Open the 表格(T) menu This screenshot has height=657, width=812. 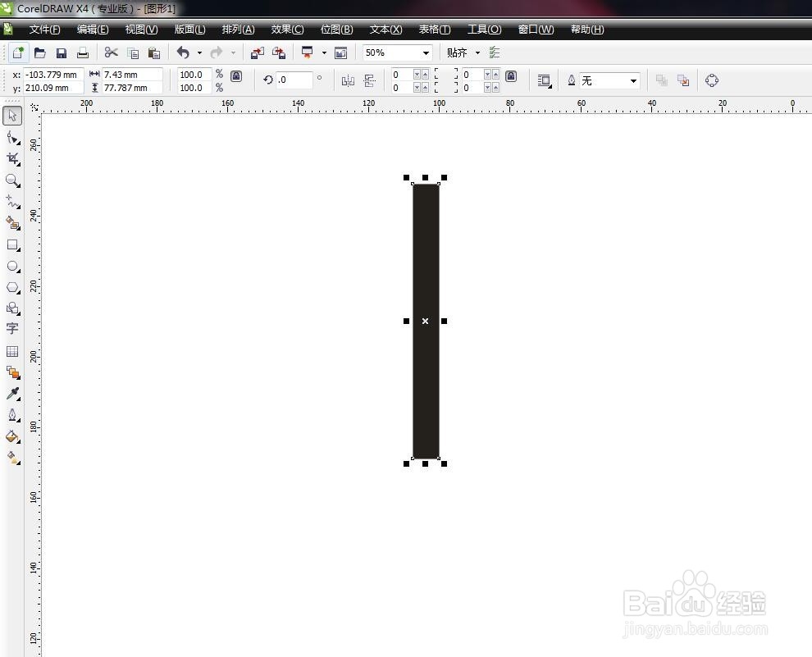pyautogui.click(x=435, y=30)
